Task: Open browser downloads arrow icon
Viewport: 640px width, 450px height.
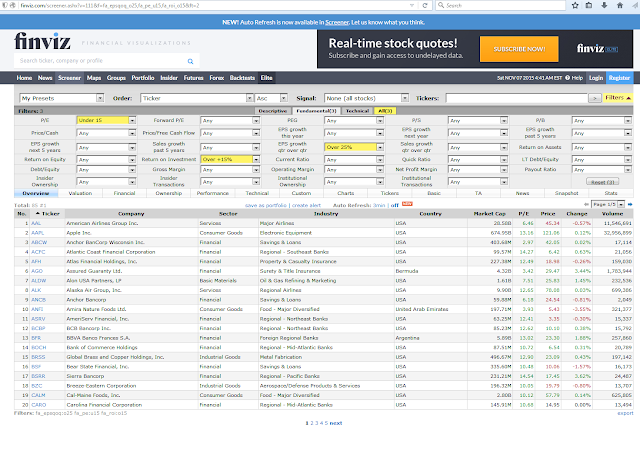Action: click(604, 5)
